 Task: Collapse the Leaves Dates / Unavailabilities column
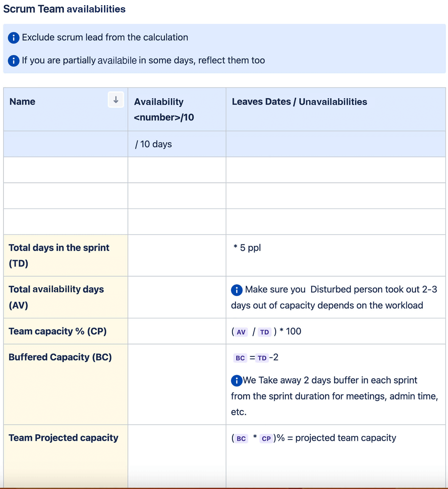299,101
